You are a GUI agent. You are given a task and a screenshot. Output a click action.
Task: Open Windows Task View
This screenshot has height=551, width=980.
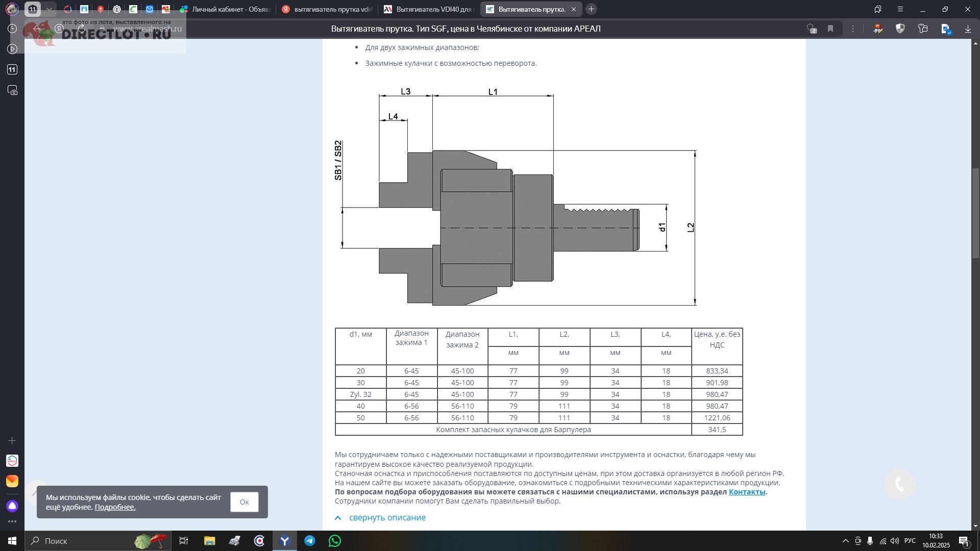tap(184, 541)
